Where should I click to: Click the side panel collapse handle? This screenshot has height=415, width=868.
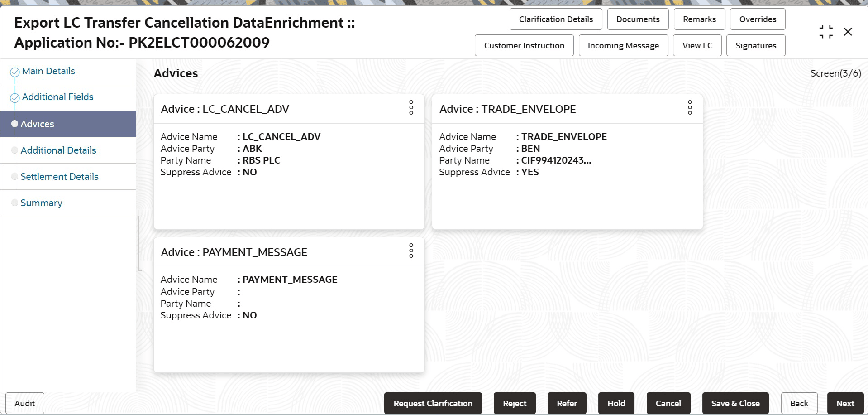pos(140,243)
